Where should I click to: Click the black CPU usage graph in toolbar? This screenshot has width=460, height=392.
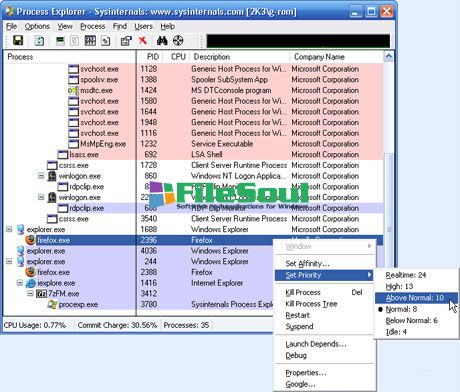(x=298, y=41)
